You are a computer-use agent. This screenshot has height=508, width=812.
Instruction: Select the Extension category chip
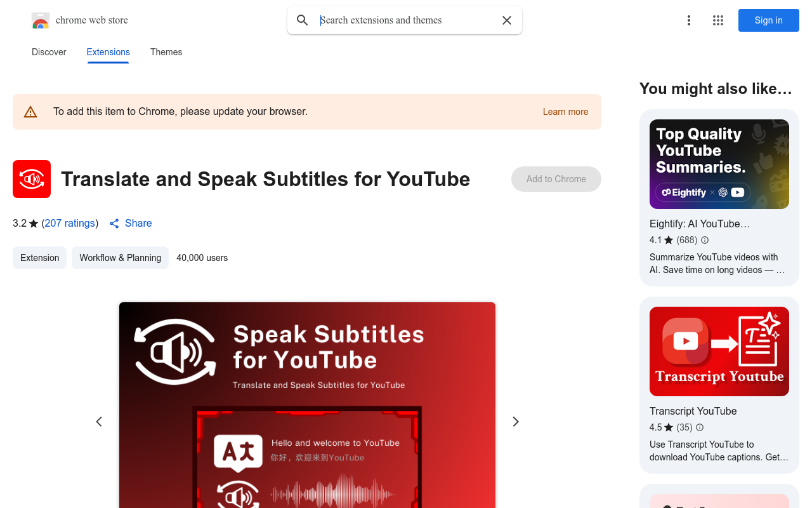39,258
